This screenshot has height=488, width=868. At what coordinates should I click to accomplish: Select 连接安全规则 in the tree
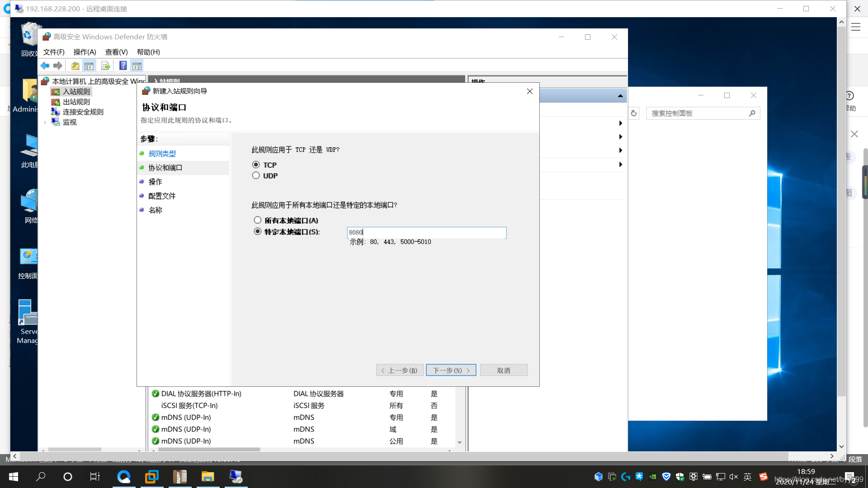coord(83,112)
